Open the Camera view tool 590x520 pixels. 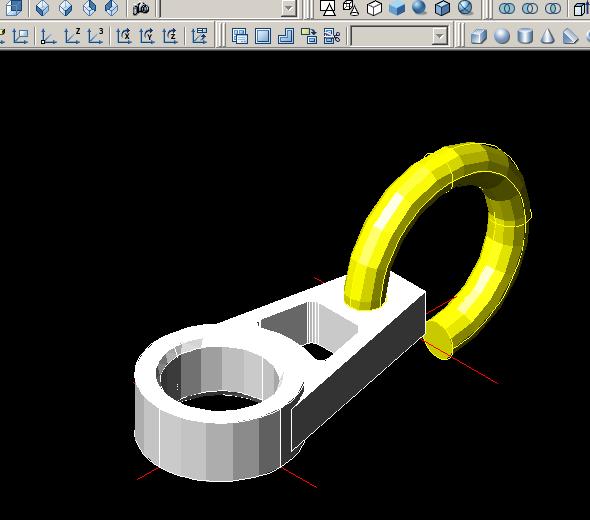pyautogui.click(x=141, y=8)
